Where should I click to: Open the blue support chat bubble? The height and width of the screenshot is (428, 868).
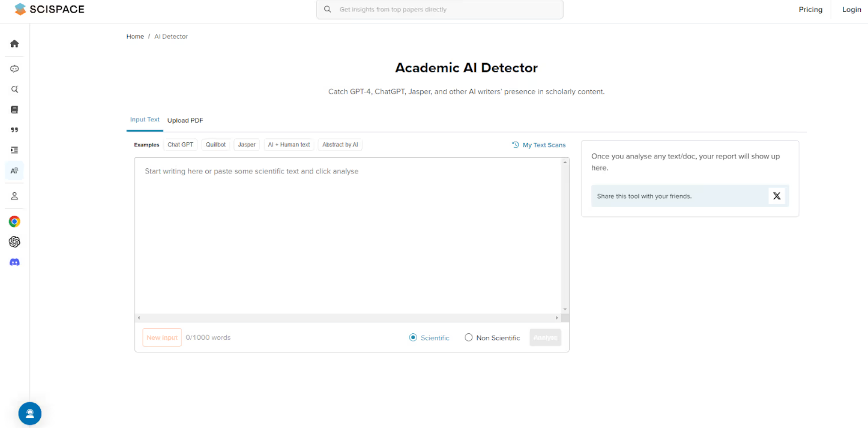click(x=30, y=413)
